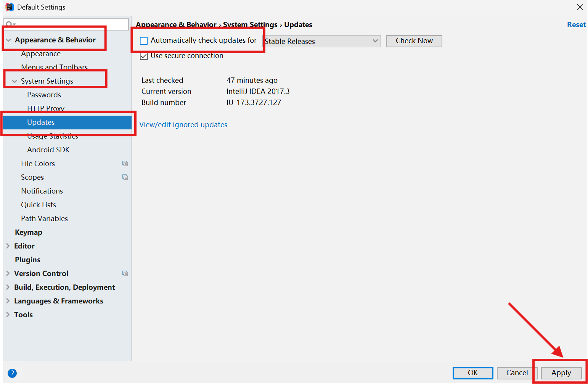Image resolution: width=588 pixels, height=384 pixels.
Task: Click the View/edit ignored updates link
Action: [x=183, y=124]
